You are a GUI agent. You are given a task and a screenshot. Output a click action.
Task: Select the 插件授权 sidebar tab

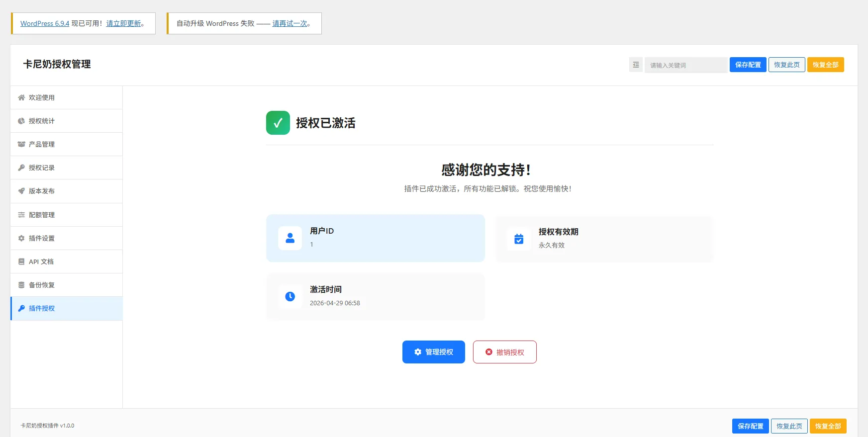click(42, 308)
